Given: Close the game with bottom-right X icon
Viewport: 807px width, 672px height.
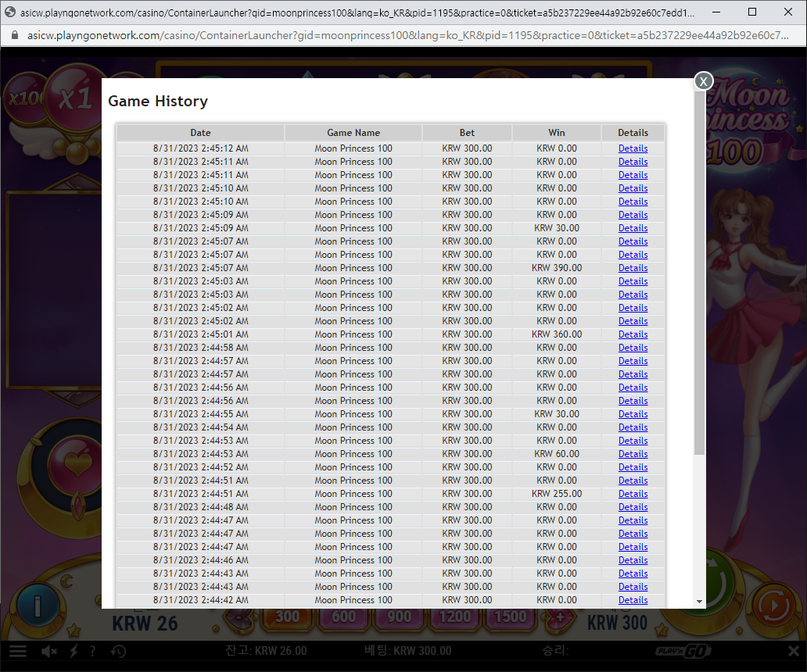Looking at the screenshot, I should [794, 651].
